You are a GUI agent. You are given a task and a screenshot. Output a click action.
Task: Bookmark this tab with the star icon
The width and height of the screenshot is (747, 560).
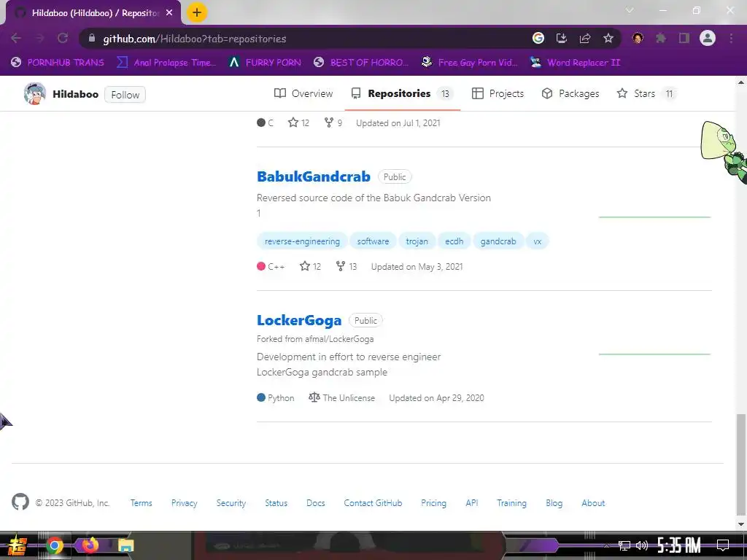[x=608, y=38]
